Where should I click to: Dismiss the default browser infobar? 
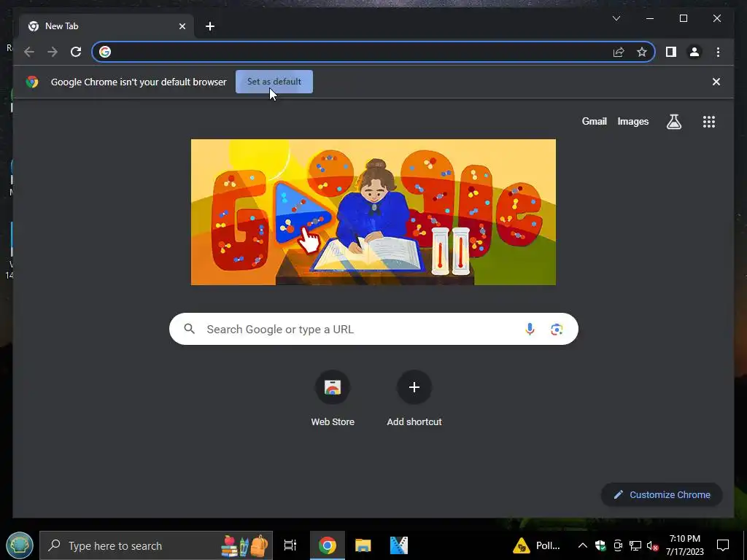click(716, 82)
